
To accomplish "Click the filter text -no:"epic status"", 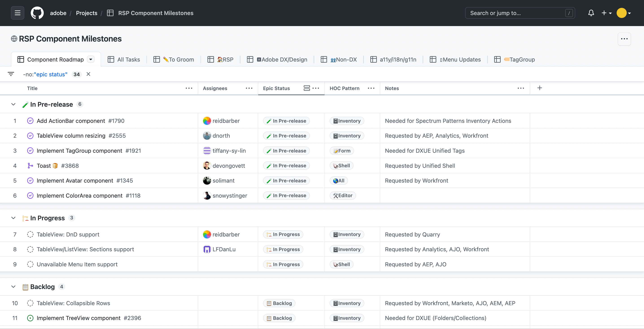I will (x=45, y=74).
